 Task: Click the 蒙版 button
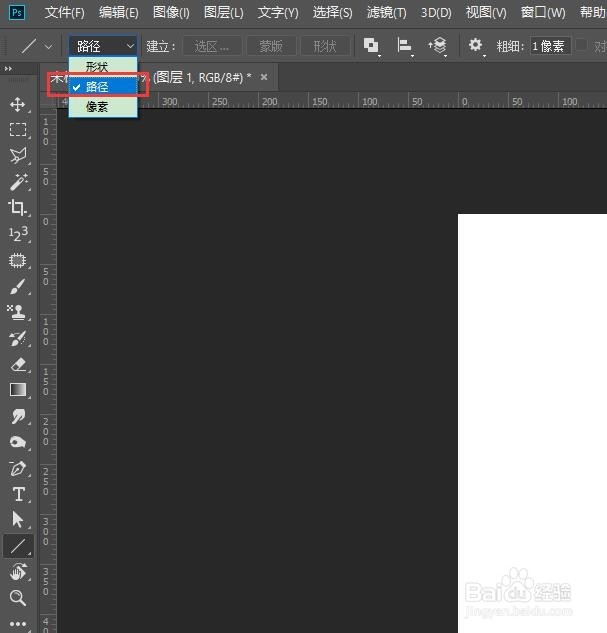click(x=271, y=46)
